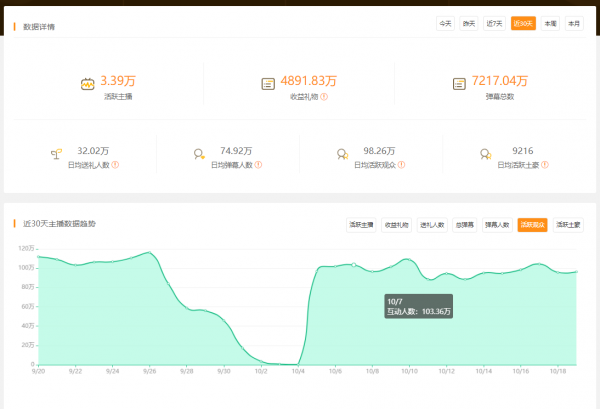Click the 10/7 data point on the chart
The image size is (600, 409).
click(x=353, y=265)
